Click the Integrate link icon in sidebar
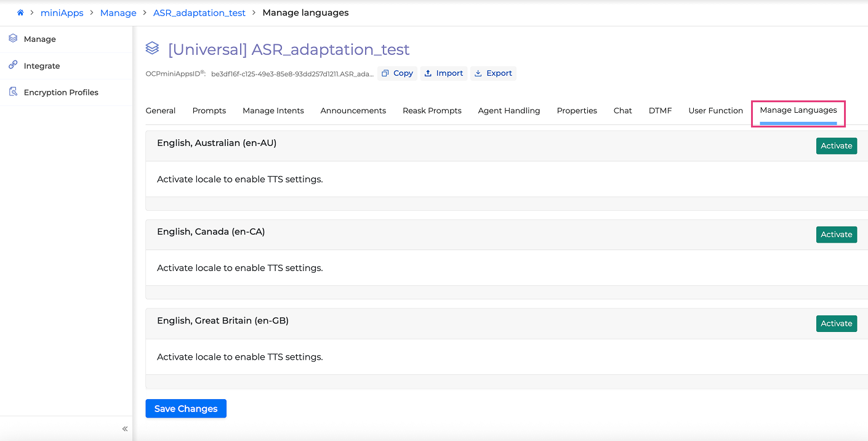 pos(13,65)
